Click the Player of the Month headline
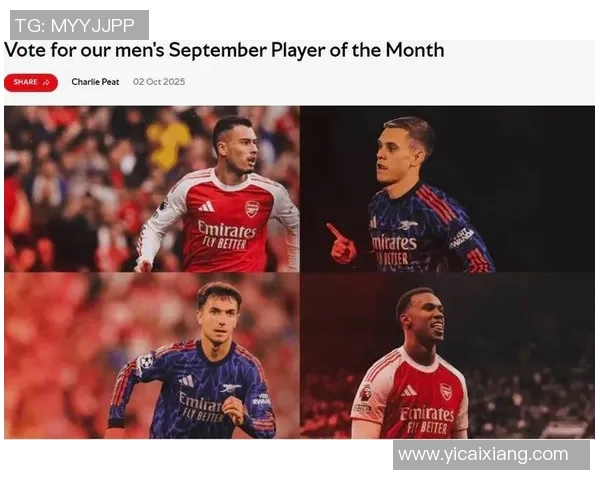The image size is (600, 480). tap(224, 50)
